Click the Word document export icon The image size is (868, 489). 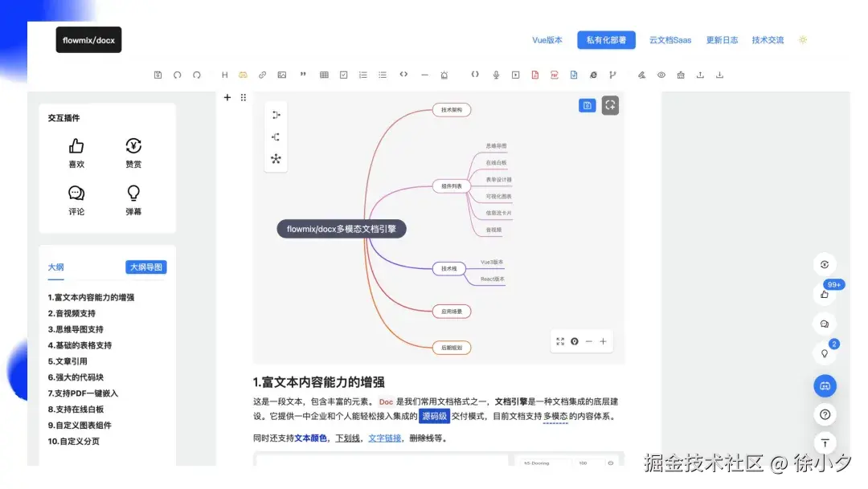(575, 74)
